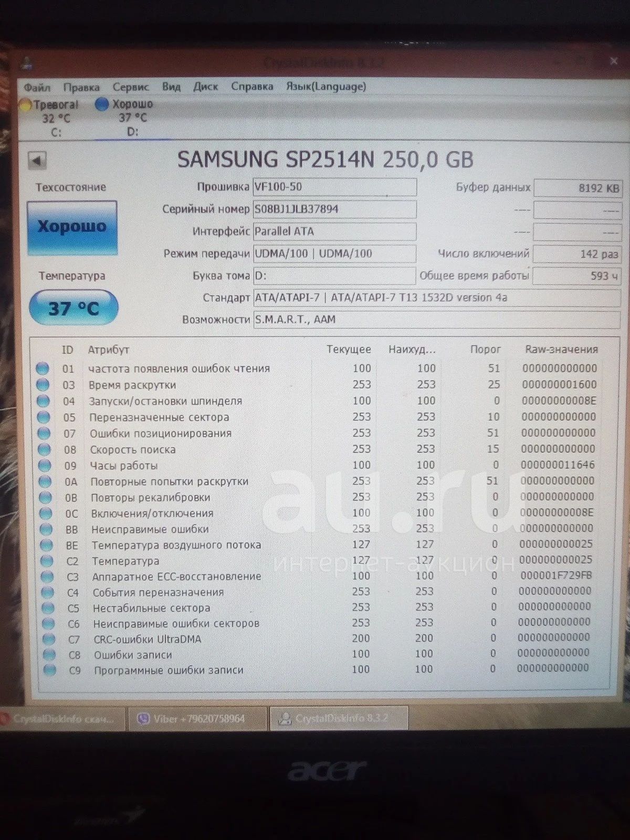Viewport: 630px width, 840px height.
Task: Click raw value 000000011646
Action: [x=558, y=465]
